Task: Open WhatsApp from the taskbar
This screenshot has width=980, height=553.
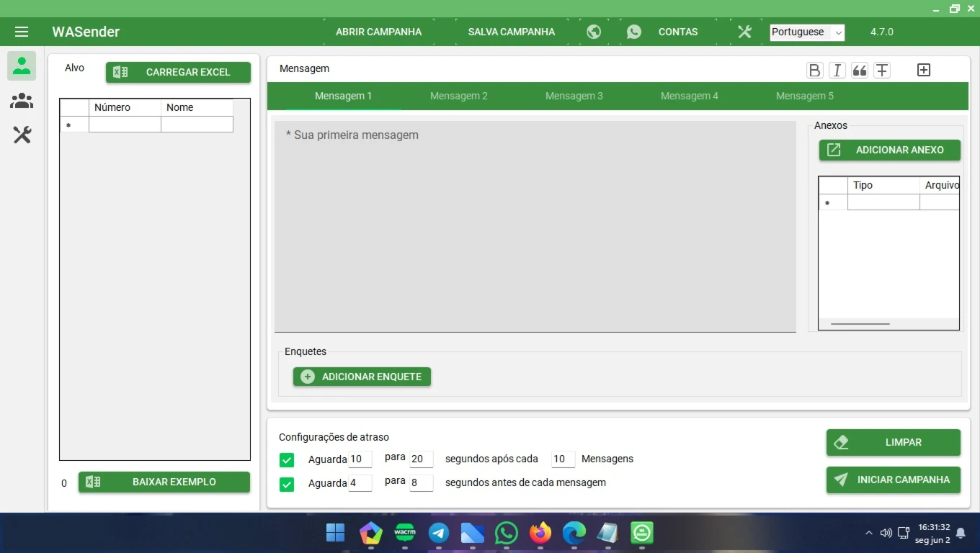Action: click(x=507, y=533)
